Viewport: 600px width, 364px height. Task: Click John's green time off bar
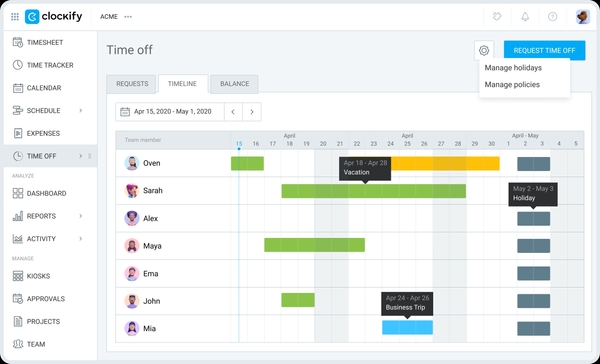click(x=298, y=300)
